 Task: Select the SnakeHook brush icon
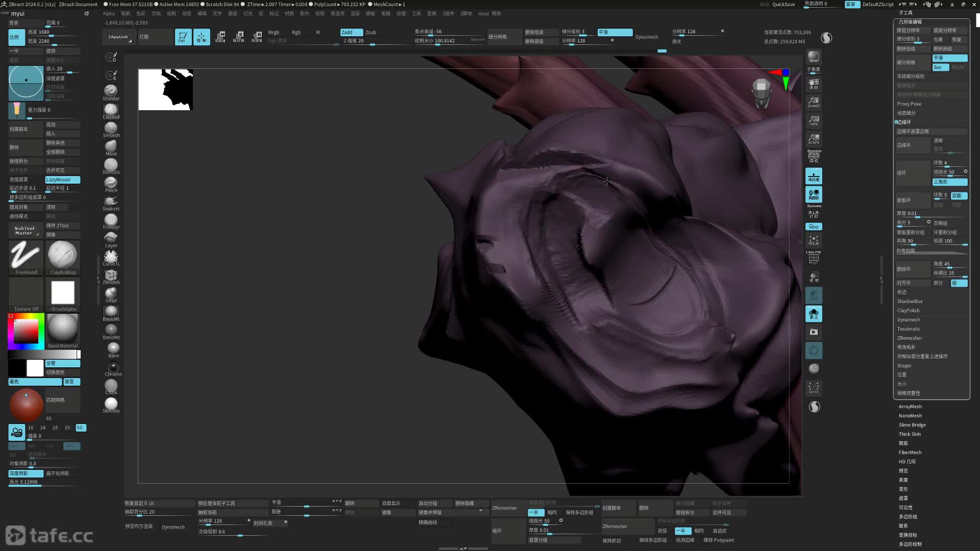tap(111, 202)
